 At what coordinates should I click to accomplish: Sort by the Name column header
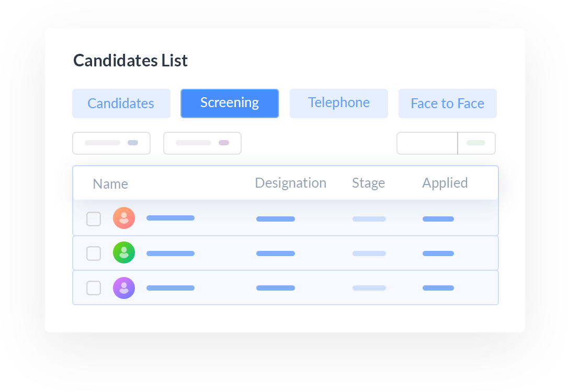(x=110, y=184)
